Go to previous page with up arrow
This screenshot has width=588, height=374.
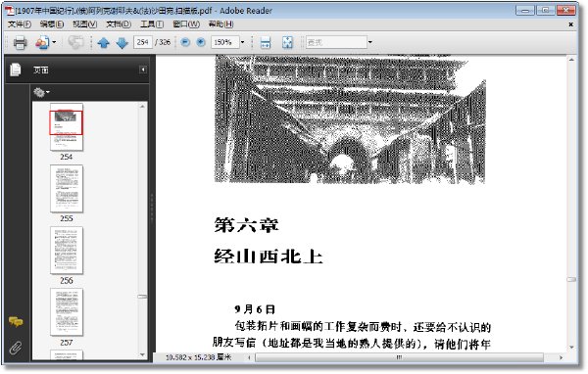click(x=104, y=43)
